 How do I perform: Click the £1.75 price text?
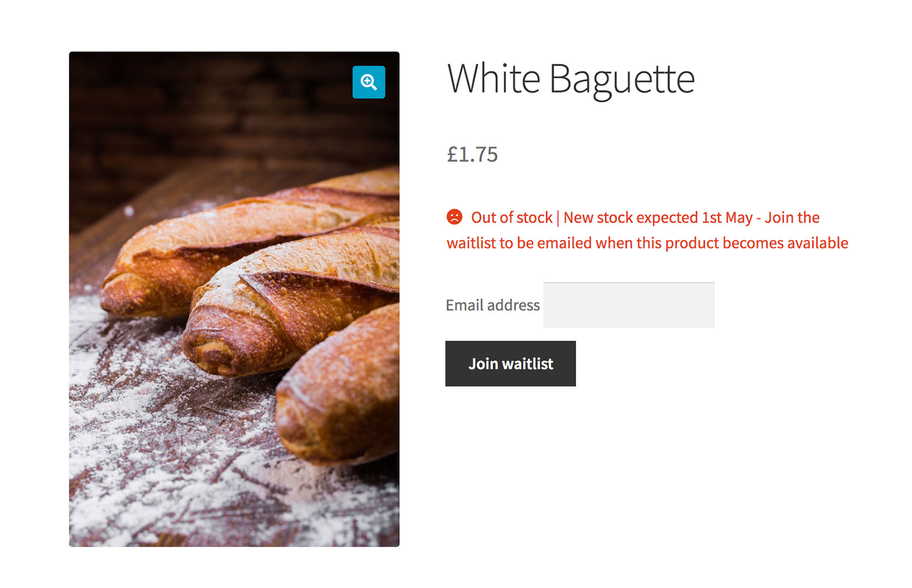(472, 155)
